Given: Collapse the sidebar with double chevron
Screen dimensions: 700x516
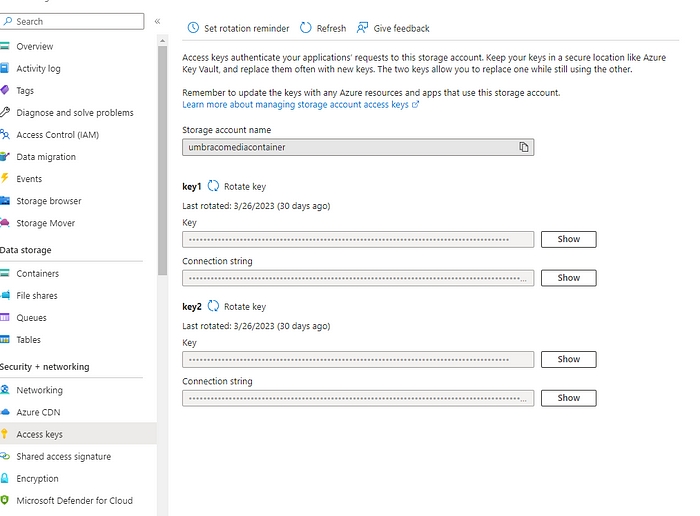Looking at the screenshot, I should pyautogui.click(x=157, y=21).
